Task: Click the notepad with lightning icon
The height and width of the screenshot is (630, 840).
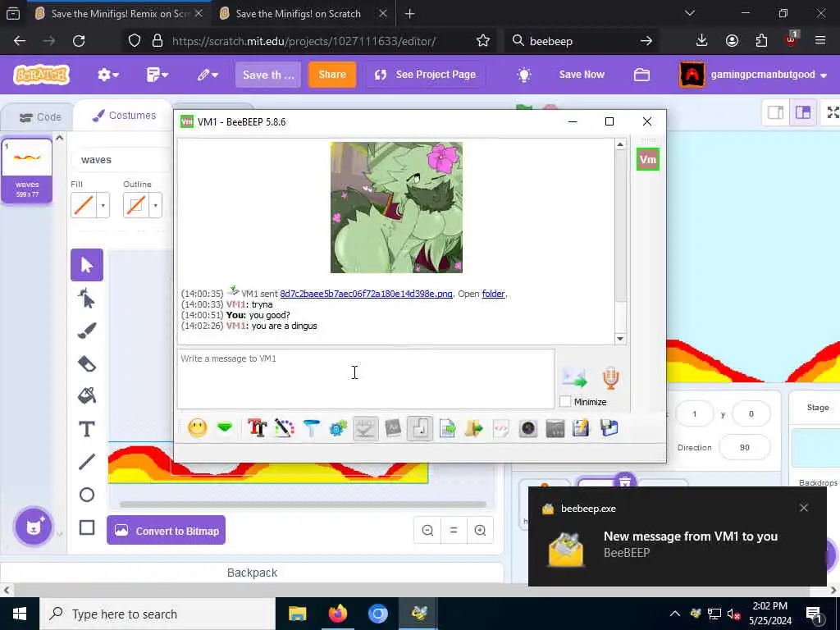Action: [x=582, y=428]
